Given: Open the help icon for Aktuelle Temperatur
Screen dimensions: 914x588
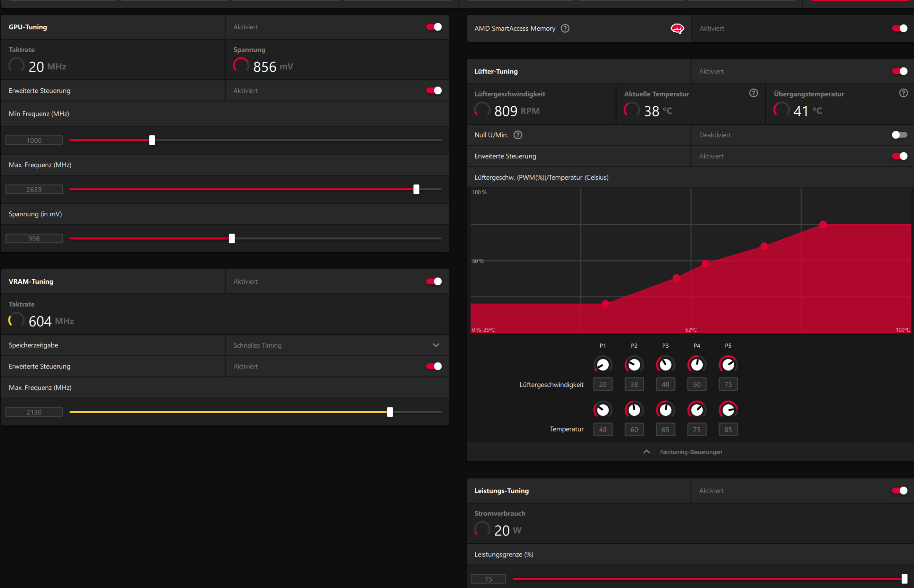Looking at the screenshot, I should 753,93.
